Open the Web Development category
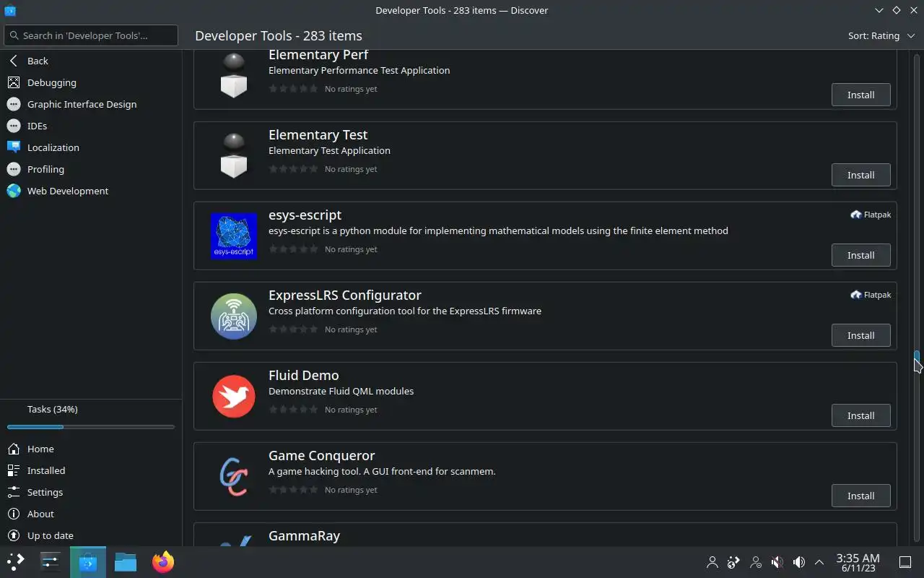This screenshot has width=924, height=578. (91, 191)
